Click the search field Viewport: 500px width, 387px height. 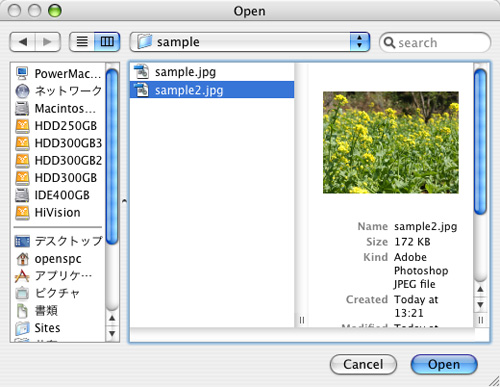click(435, 42)
